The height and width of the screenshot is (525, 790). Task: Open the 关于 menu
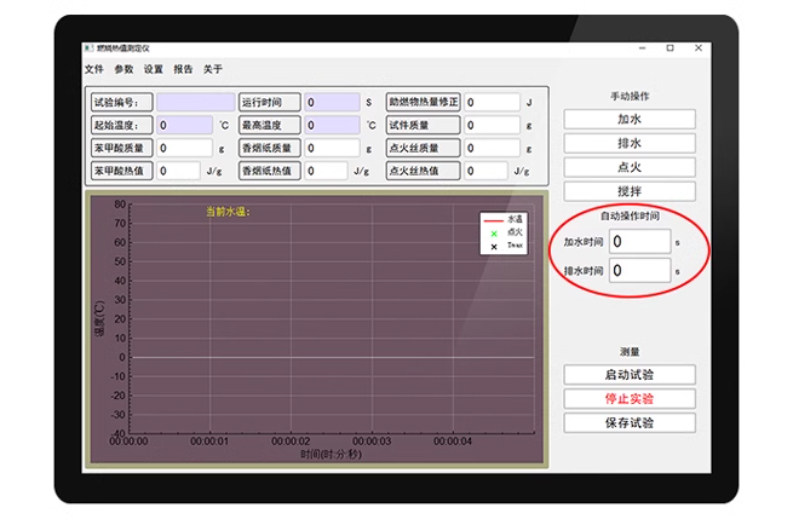pos(213,69)
